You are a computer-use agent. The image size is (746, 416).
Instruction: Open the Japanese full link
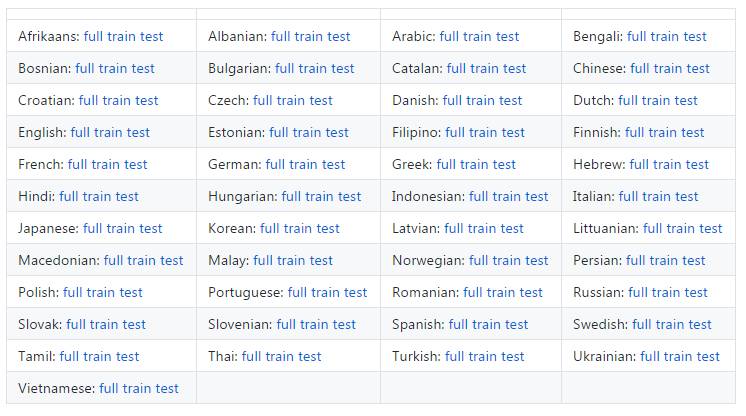pos(92,228)
